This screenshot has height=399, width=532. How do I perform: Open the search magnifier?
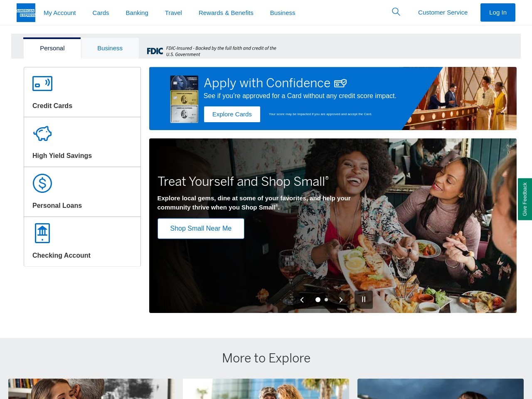tap(396, 12)
